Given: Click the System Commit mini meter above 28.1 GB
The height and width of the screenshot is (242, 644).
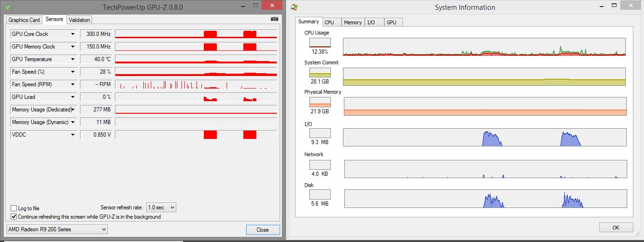Looking at the screenshot, I should point(320,72).
